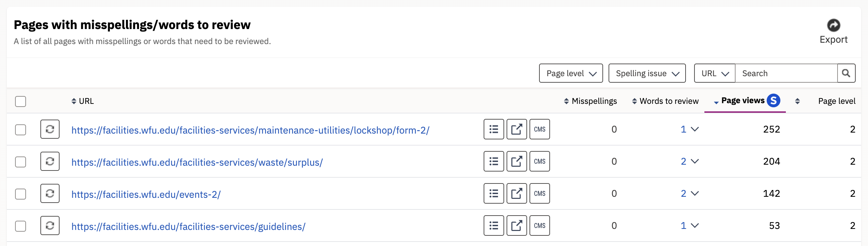Image resolution: width=868 pixels, height=246 pixels.
Task: Open page details list for events-2 row
Action: click(494, 193)
